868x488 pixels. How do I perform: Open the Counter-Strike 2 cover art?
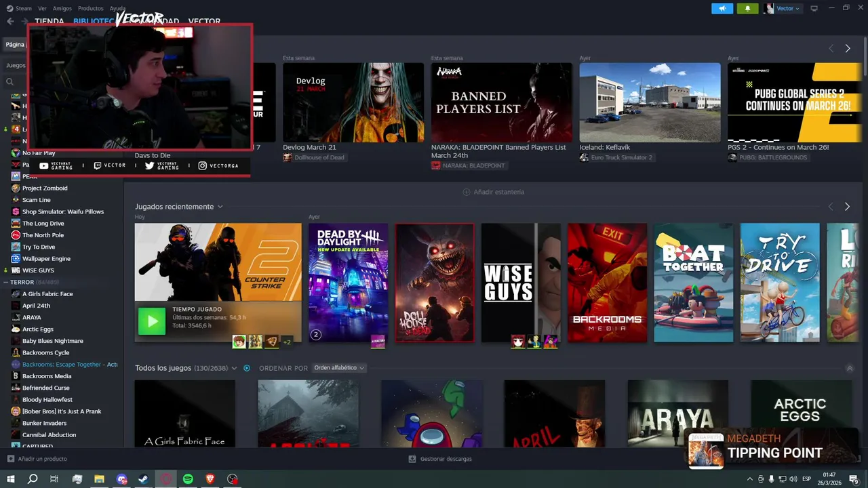[x=218, y=262]
